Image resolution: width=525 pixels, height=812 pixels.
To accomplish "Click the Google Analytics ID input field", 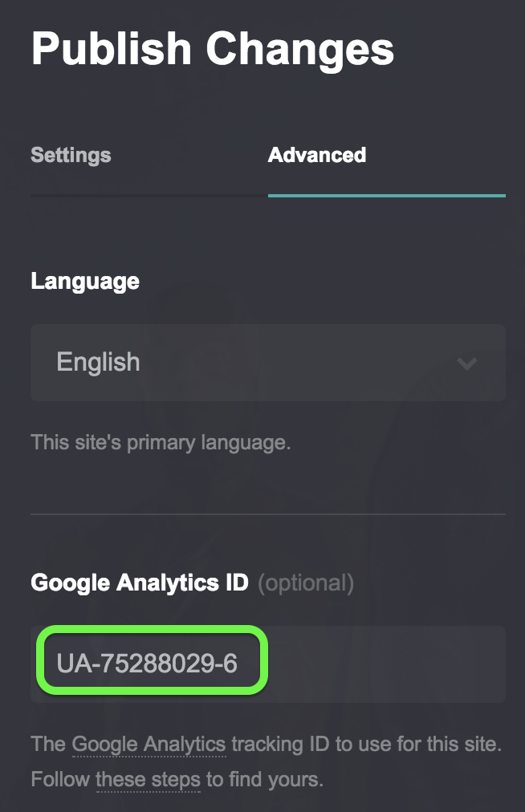I will click(x=267, y=664).
